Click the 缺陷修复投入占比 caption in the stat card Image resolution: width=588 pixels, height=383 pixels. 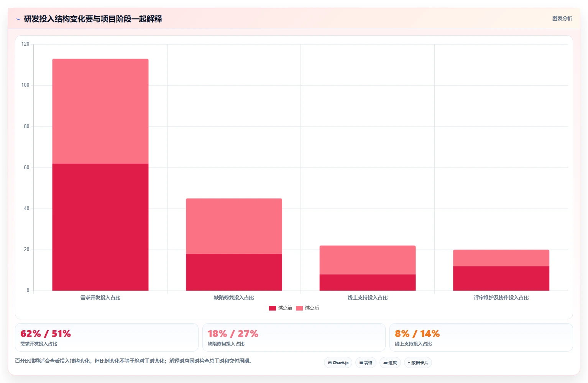point(226,344)
